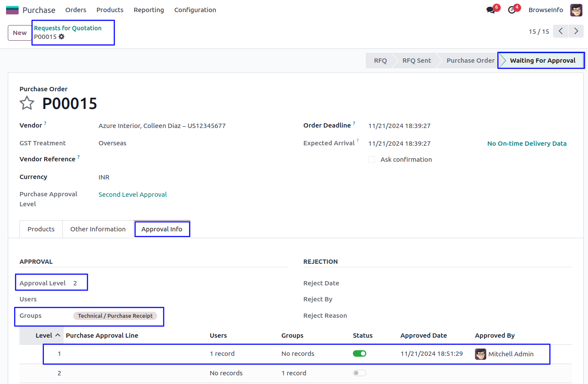
Task: Click the Purchase app logo icon
Action: 12,10
